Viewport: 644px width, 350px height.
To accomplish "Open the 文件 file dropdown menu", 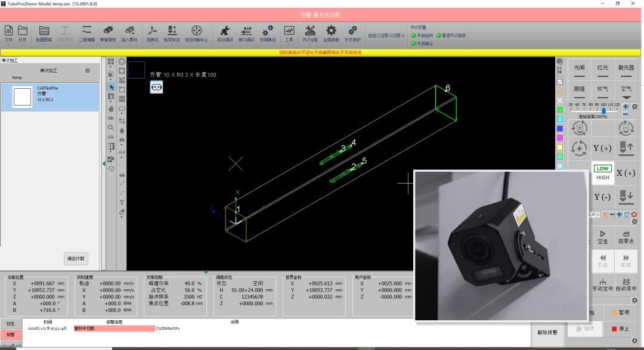I will (x=8, y=35).
